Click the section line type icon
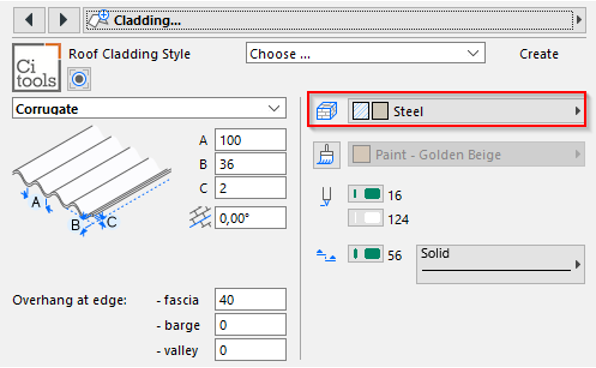 [326, 255]
